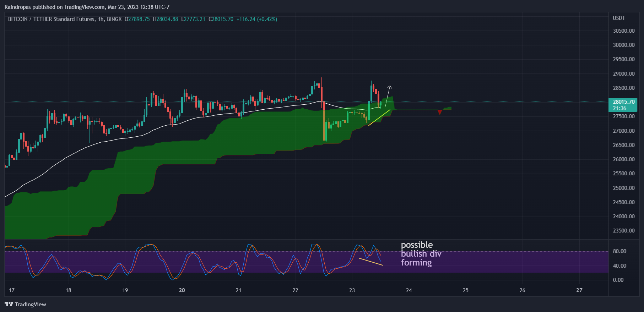Click the low price L27773.21
This screenshot has height=312, width=644.
click(x=193, y=19)
